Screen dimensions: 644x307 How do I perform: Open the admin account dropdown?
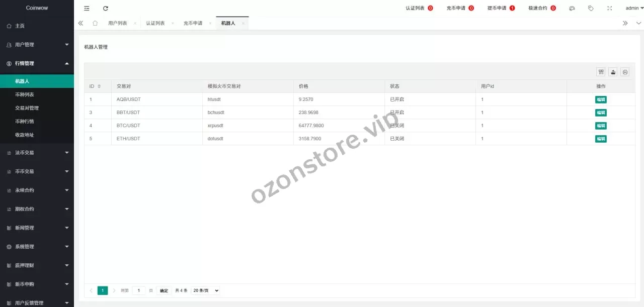tap(634, 9)
